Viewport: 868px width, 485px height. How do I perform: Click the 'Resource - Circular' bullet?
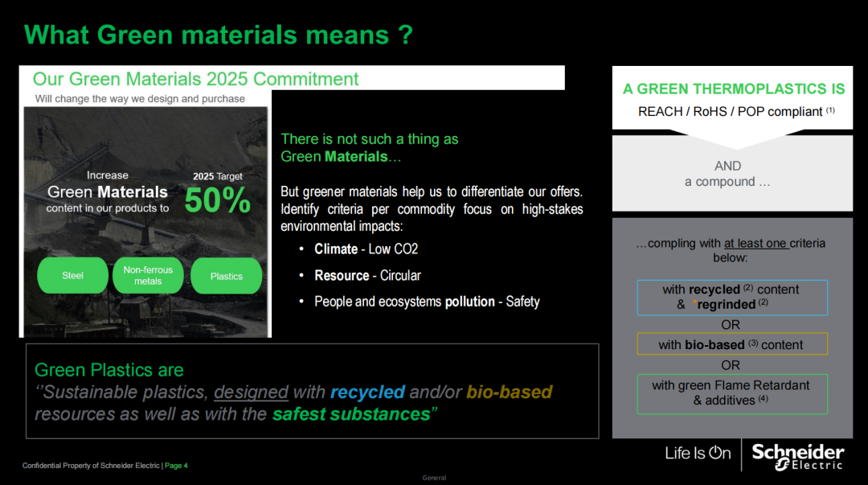point(367,275)
